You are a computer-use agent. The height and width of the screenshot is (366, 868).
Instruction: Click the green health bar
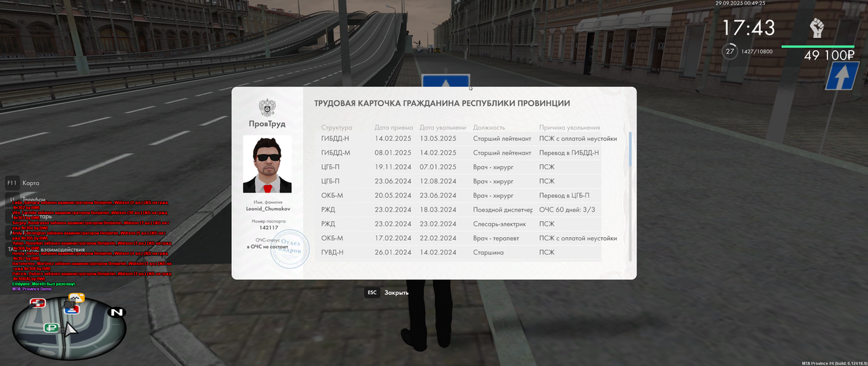click(x=818, y=47)
